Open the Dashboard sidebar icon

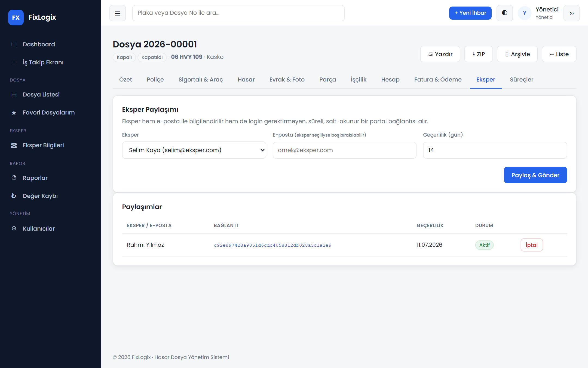14,44
